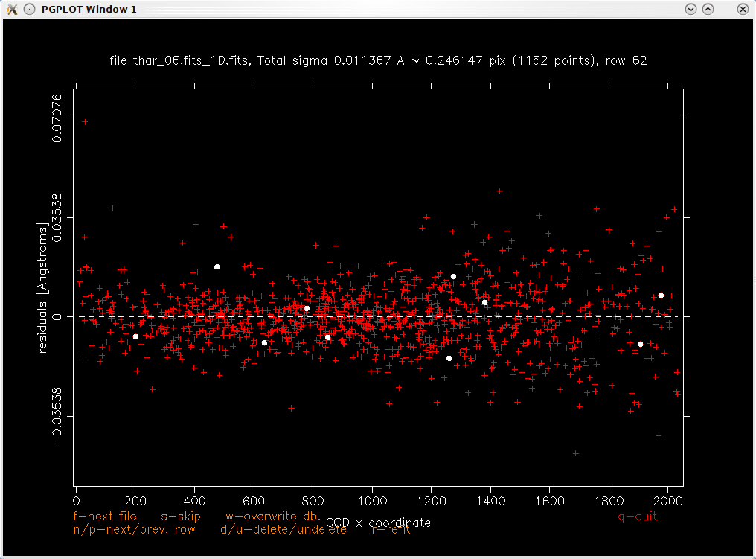Select the outlier cross near x=1430, residual 0.045

coord(499,191)
